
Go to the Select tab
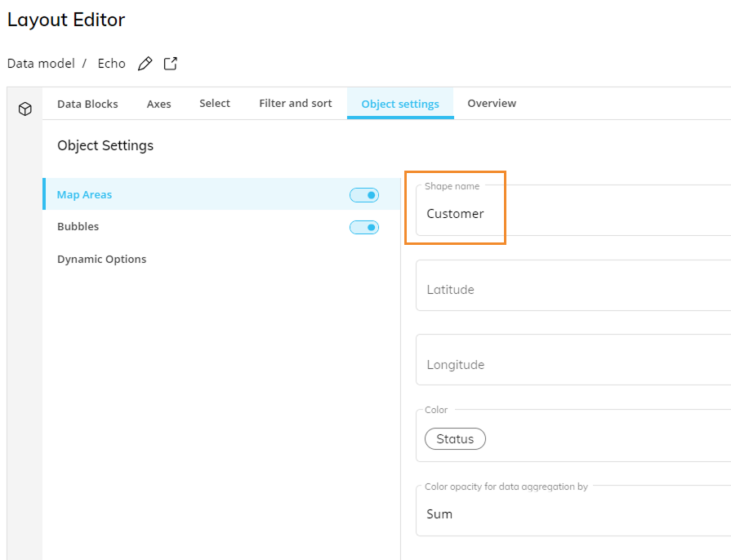click(215, 104)
